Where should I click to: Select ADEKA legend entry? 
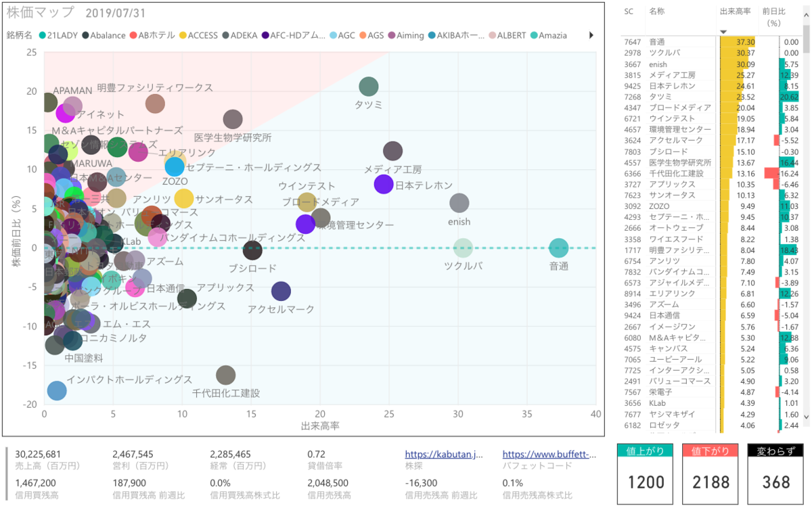(x=240, y=35)
